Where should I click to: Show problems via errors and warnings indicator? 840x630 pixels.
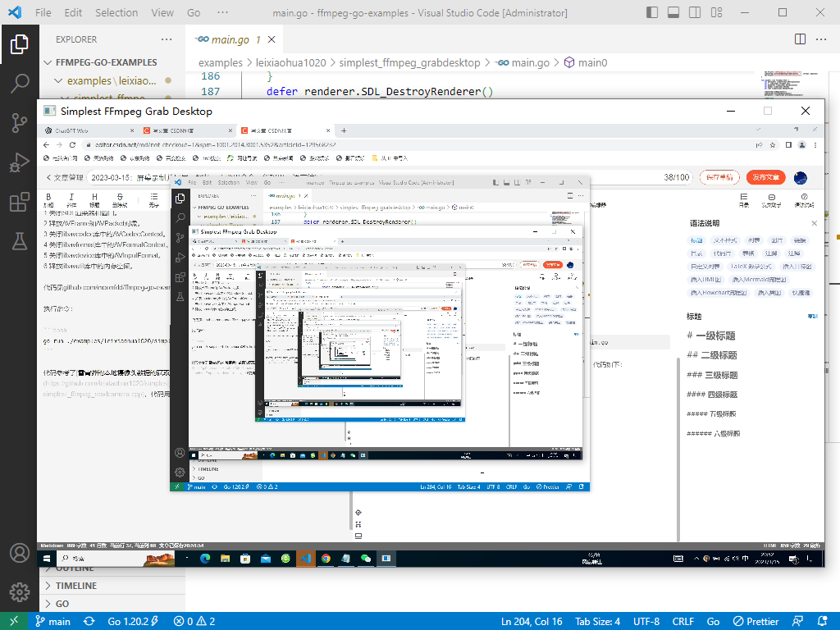click(x=194, y=622)
